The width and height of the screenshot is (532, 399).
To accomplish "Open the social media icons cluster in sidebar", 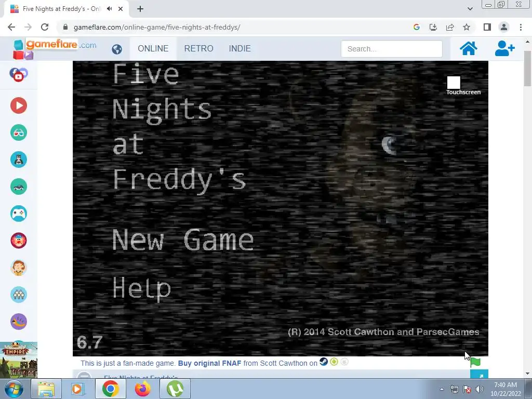I will pyautogui.click(x=19, y=75).
